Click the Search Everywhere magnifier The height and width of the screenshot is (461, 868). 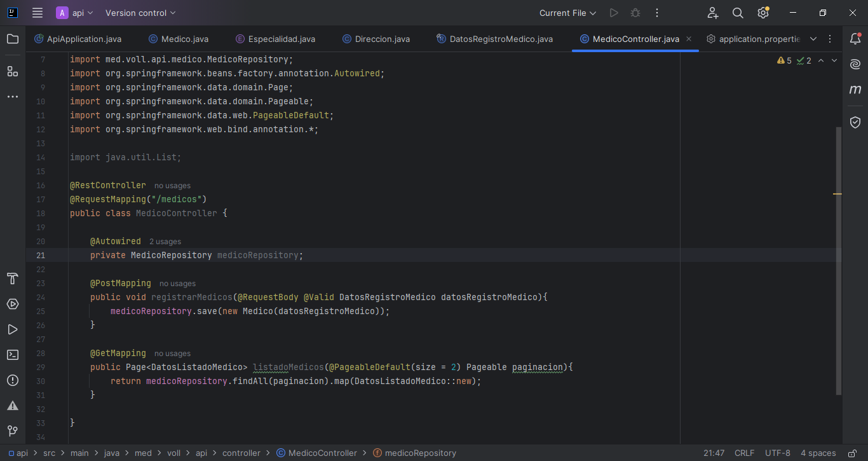click(738, 13)
